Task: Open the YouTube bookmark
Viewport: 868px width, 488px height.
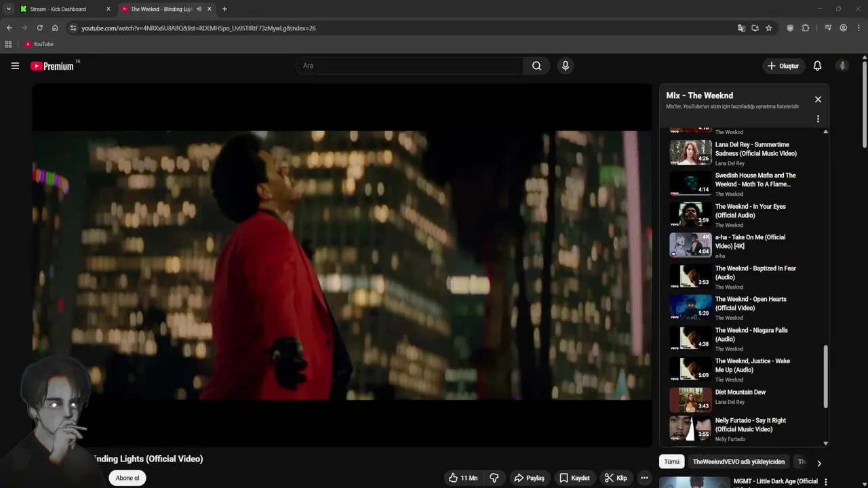Action: (39, 44)
